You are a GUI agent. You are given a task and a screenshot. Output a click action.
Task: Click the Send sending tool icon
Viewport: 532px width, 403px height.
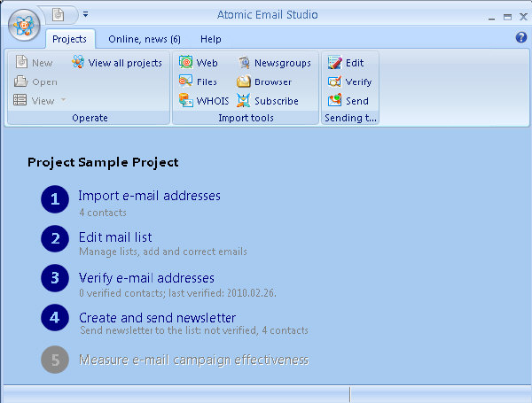(334, 100)
